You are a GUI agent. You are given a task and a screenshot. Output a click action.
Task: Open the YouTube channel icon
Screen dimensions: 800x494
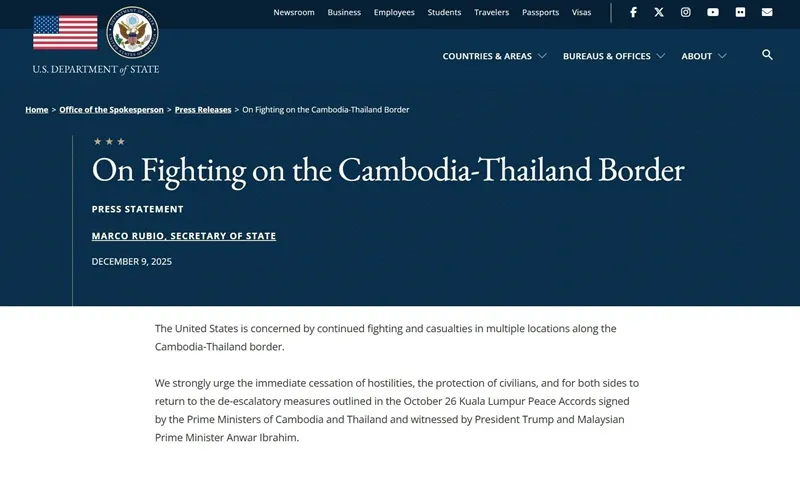click(713, 12)
